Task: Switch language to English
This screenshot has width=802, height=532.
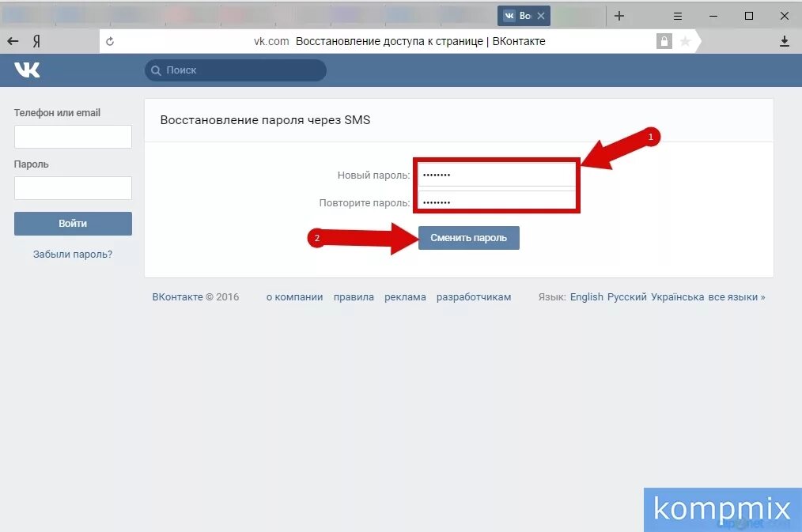Action: 587,297
